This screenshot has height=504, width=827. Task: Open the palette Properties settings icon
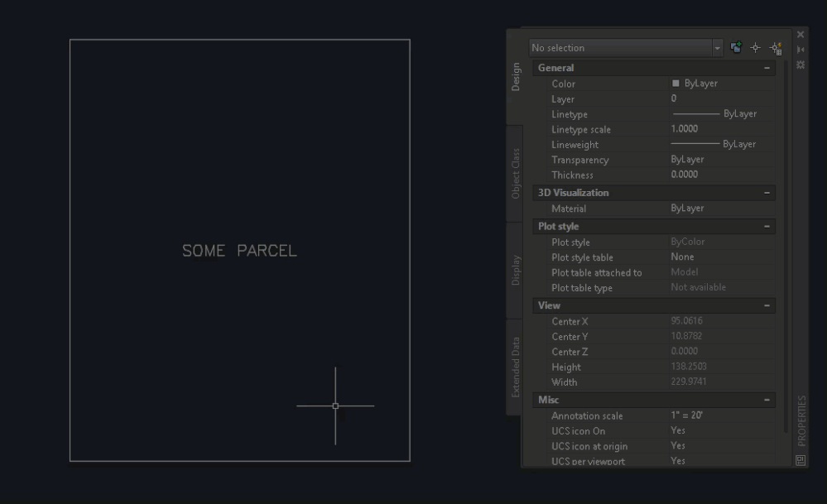(x=801, y=65)
